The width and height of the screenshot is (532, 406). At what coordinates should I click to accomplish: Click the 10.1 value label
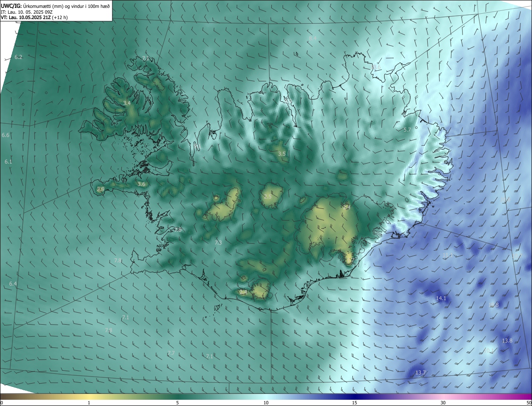click(489, 350)
